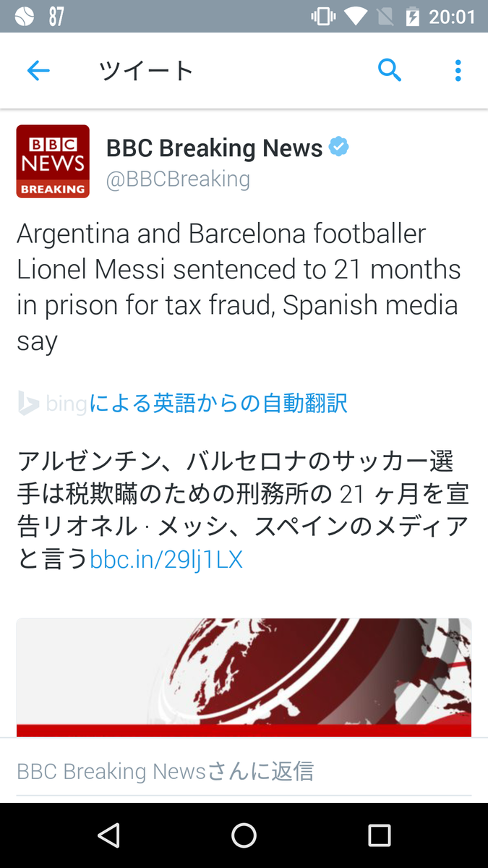Tap the blue verified badge
Image resolution: width=488 pixels, height=868 pixels.
(338, 148)
